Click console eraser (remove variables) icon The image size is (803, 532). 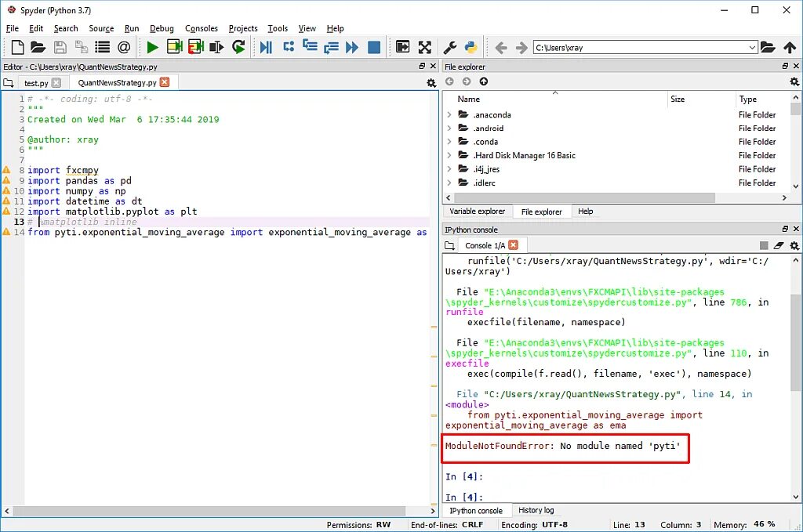[779, 245]
